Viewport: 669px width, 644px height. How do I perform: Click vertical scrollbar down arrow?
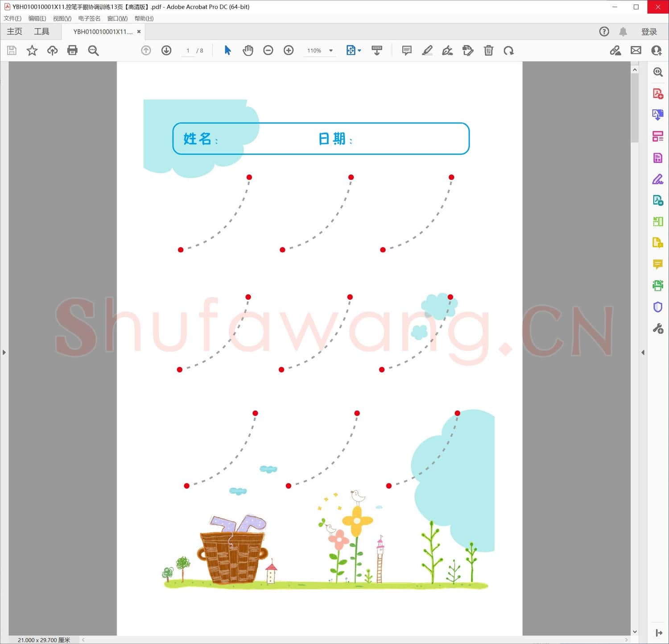click(635, 632)
